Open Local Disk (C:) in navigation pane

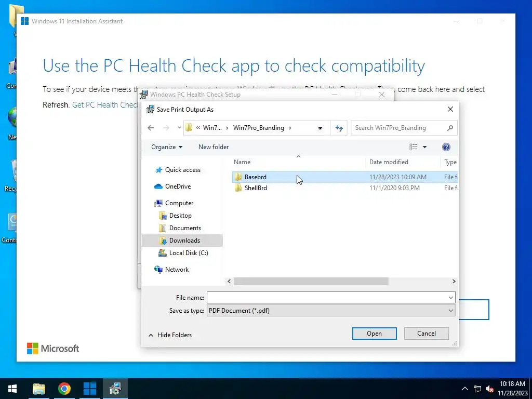(x=189, y=253)
